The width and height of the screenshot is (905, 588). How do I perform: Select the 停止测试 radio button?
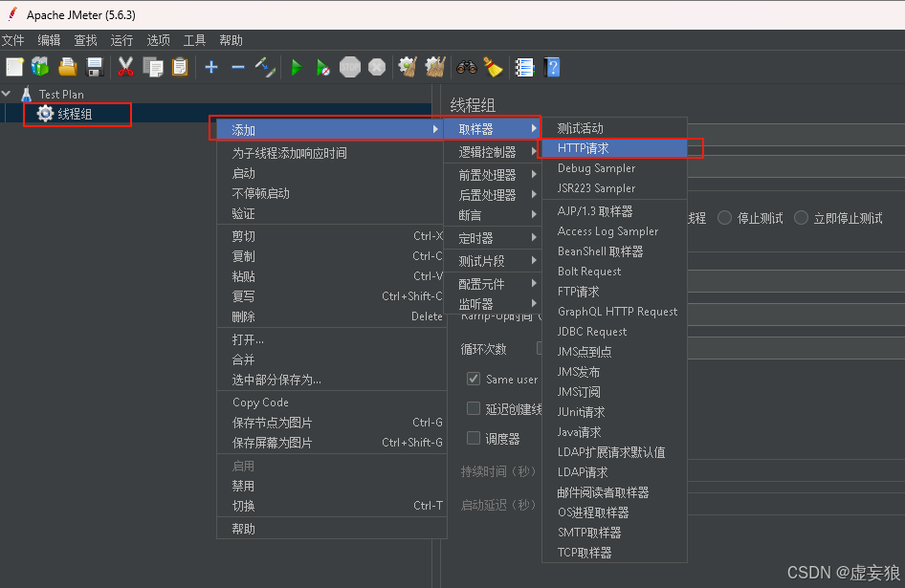(x=724, y=218)
